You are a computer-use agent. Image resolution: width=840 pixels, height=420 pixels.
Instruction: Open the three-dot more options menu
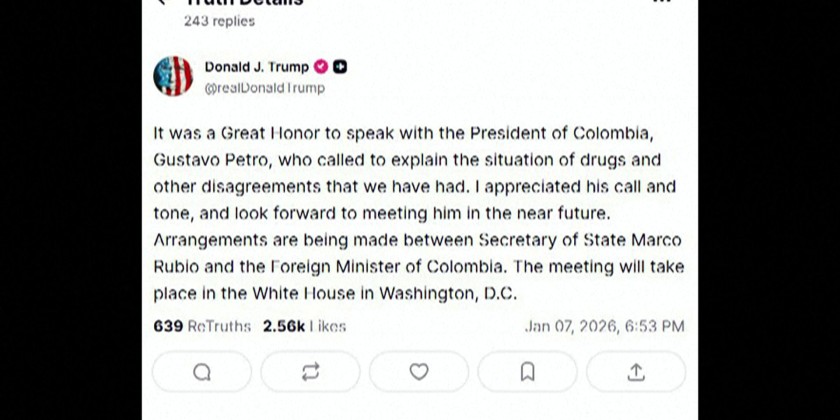[x=661, y=3]
